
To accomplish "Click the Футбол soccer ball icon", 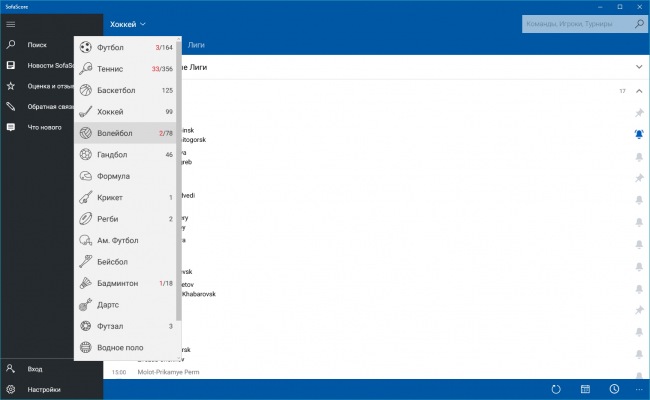I will [85, 47].
